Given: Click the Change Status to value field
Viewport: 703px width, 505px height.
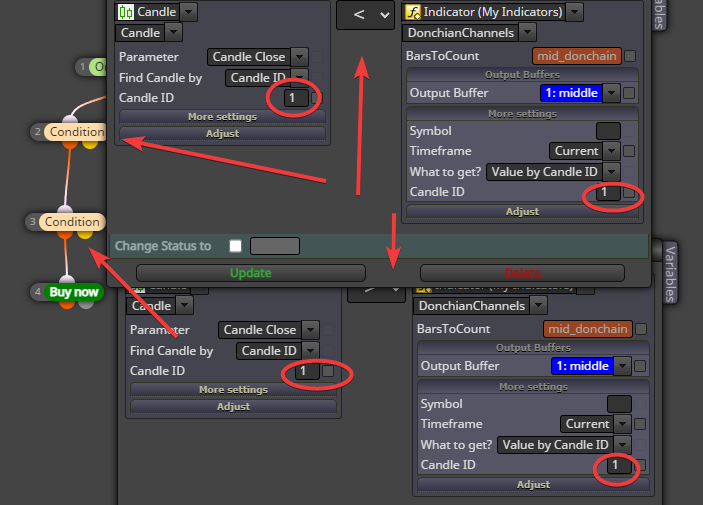Looking at the screenshot, I should (x=275, y=246).
